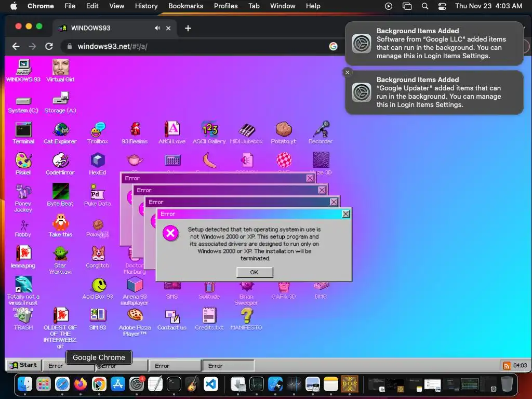Open the Bookmarks menu
The height and width of the screenshot is (399, 532).
[x=185, y=6]
